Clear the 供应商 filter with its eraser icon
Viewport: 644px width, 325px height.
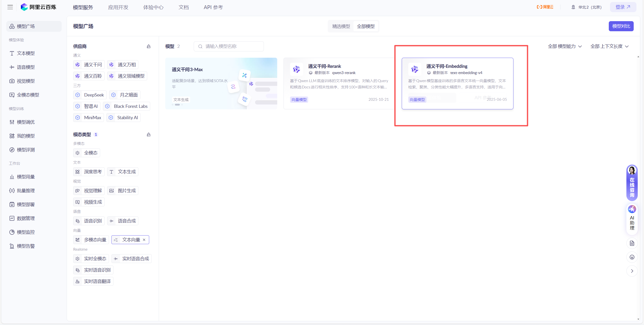click(x=149, y=46)
